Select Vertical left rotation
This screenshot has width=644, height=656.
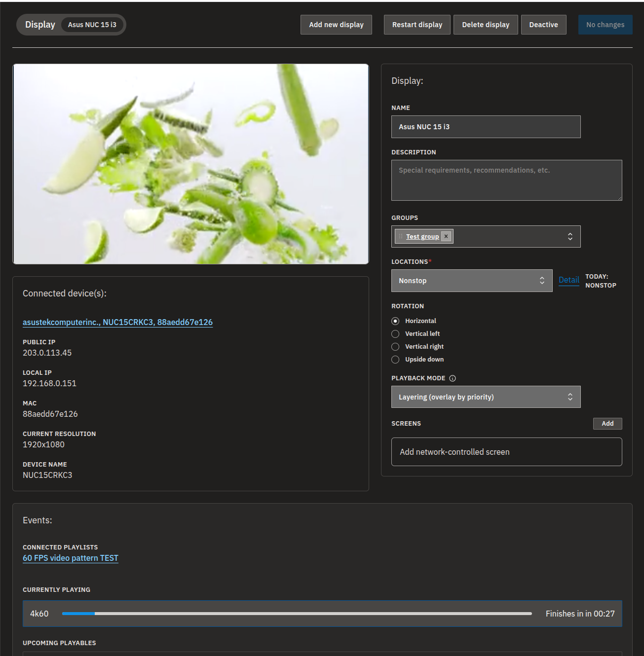[x=395, y=334]
